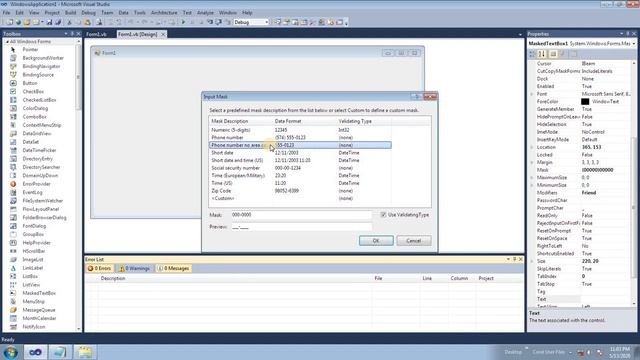The image size is (640, 360).
Task: Pick the ErrorProvider toolbox item
Action: [x=36, y=184]
